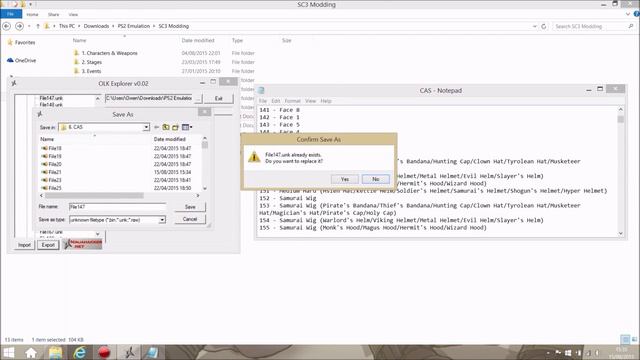Click 'PS2 Emulation' in address breadcrumb
The height and width of the screenshot is (360, 640).
[134, 26]
